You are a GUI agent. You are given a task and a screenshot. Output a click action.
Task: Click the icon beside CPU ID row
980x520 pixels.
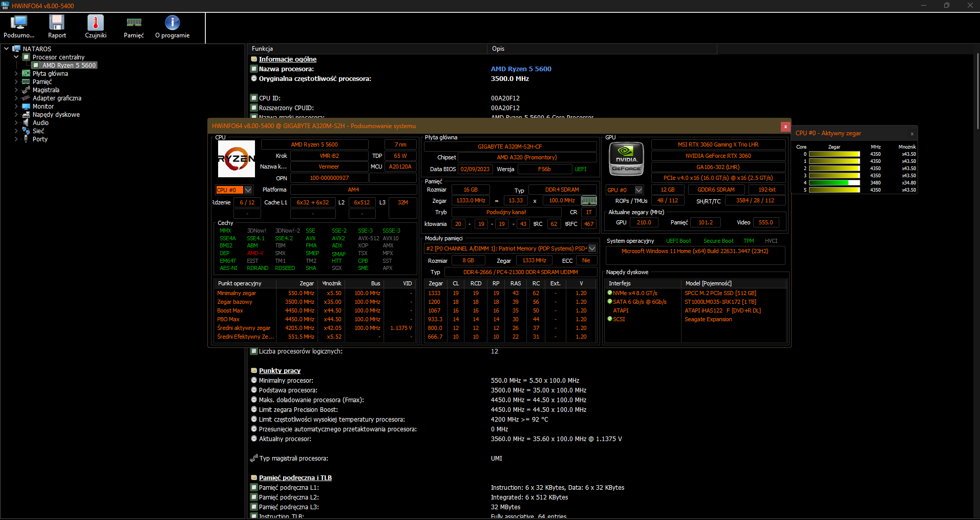254,98
